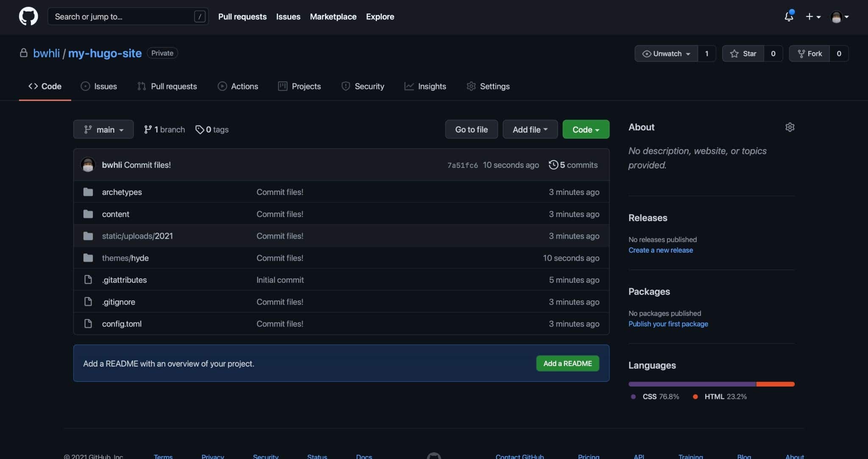Open the Add file dropdown
This screenshot has width=868, height=459.
pos(530,130)
